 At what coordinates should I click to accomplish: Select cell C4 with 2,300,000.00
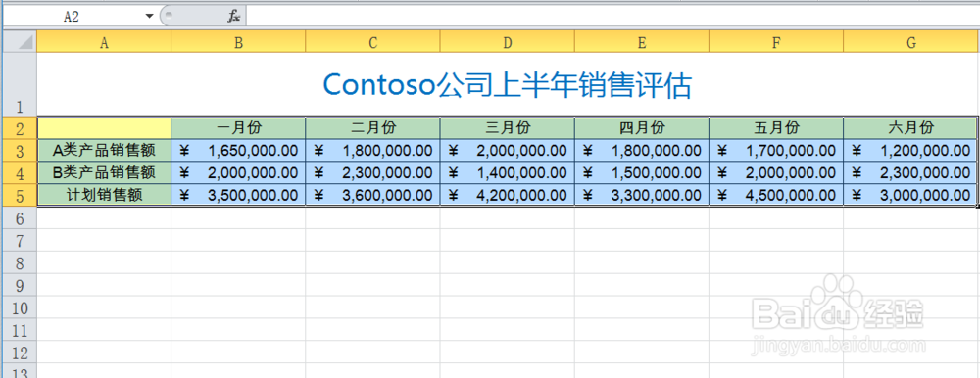click(x=372, y=172)
